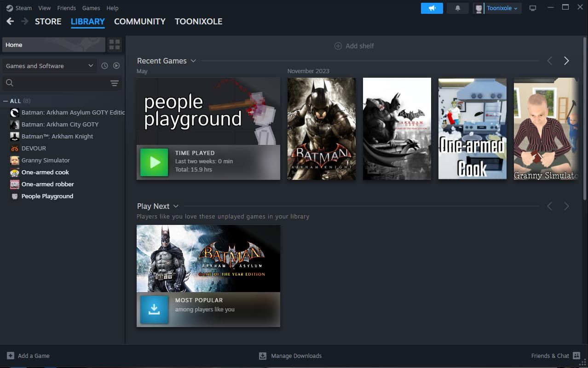This screenshot has width=588, height=368.
Task: Open the advanced filter options icon
Action: pos(115,83)
